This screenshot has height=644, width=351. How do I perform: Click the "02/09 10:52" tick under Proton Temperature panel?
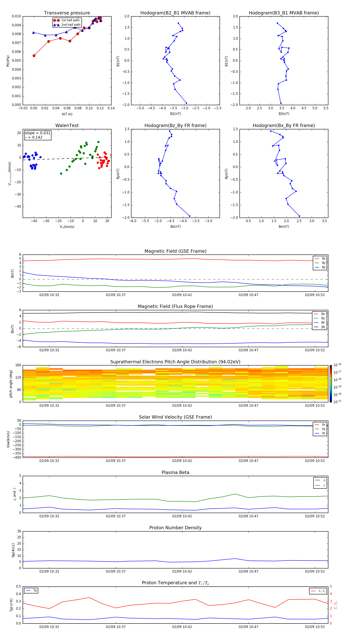point(315,627)
